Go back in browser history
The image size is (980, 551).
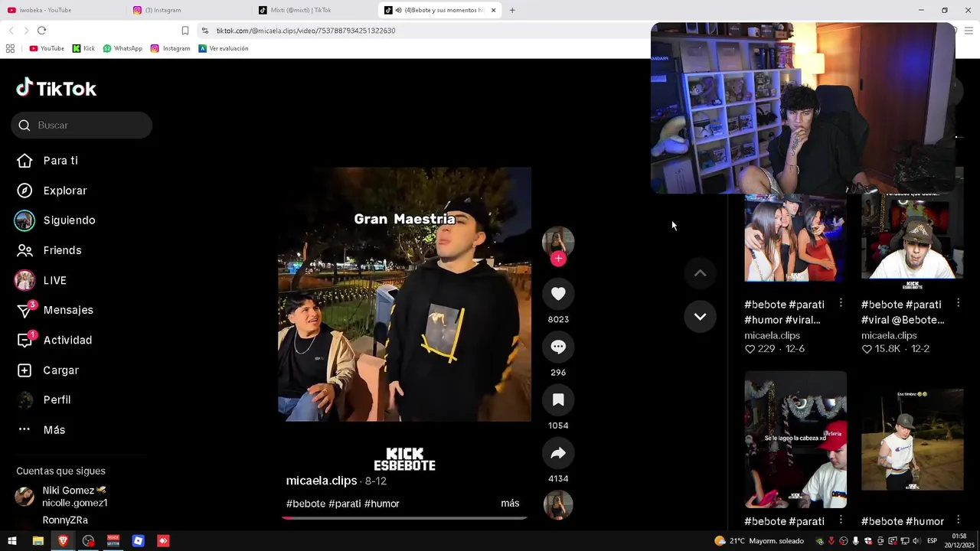[11, 31]
